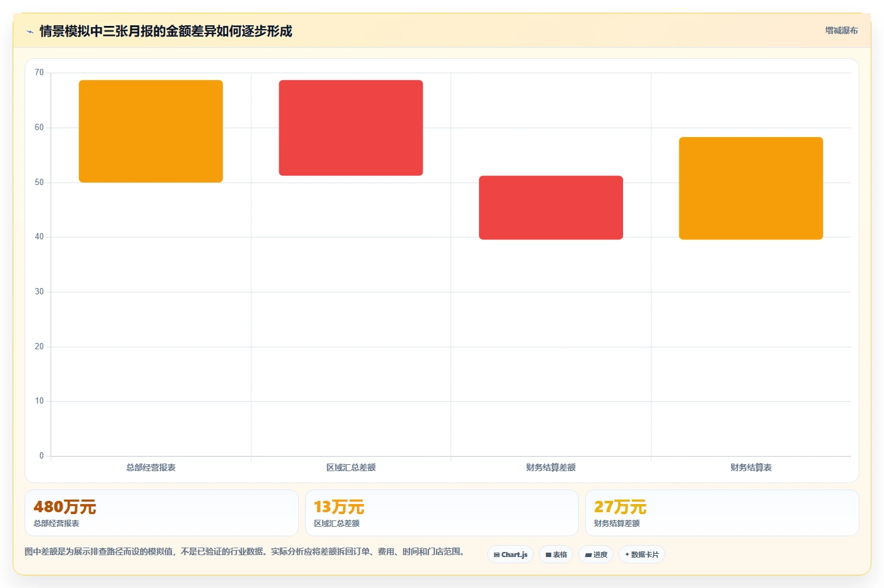Click the y-axis tick value 60

[x=39, y=128]
